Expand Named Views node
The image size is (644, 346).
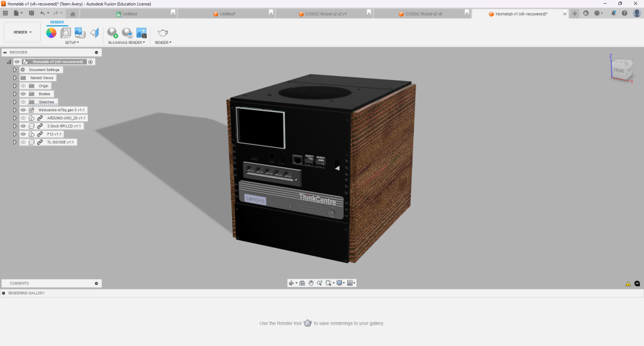click(x=15, y=77)
